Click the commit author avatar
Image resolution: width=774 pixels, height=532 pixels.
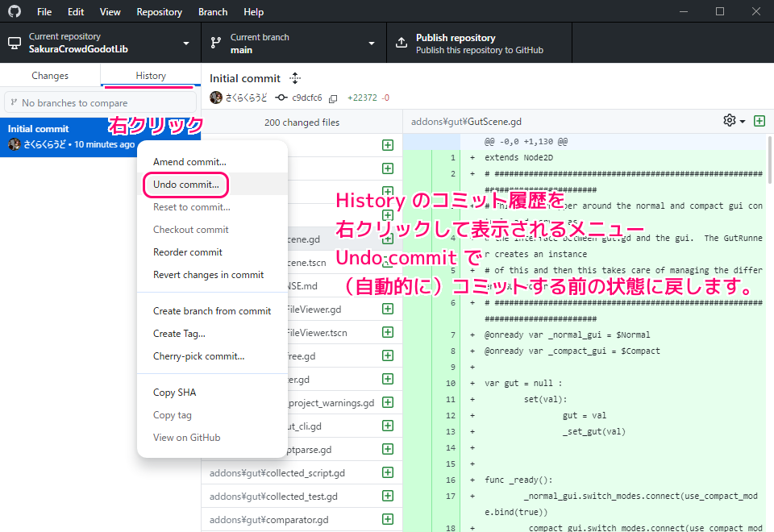pyautogui.click(x=216, y=98)
